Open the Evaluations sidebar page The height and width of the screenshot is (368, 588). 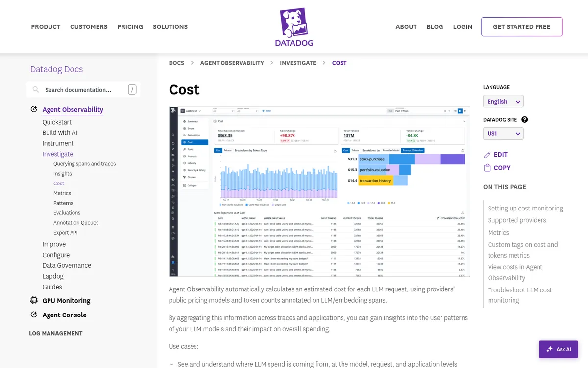(67, 213)
